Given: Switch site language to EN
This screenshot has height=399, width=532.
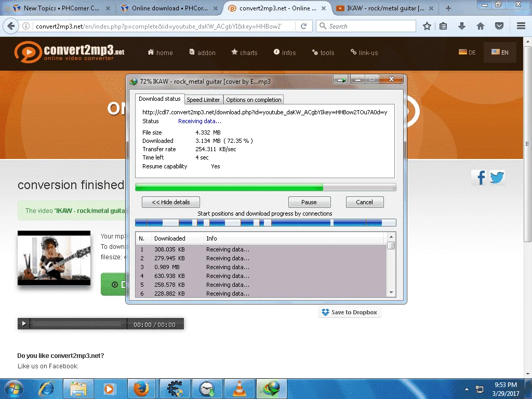Looking at the screenshot, I should [500, 52].
